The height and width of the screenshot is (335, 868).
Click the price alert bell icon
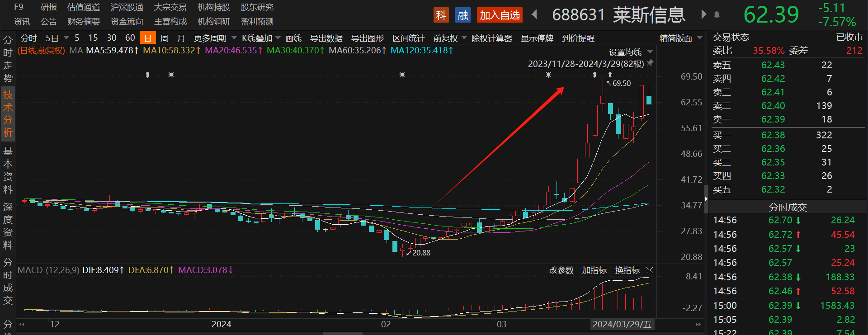[x=717, y=15]
